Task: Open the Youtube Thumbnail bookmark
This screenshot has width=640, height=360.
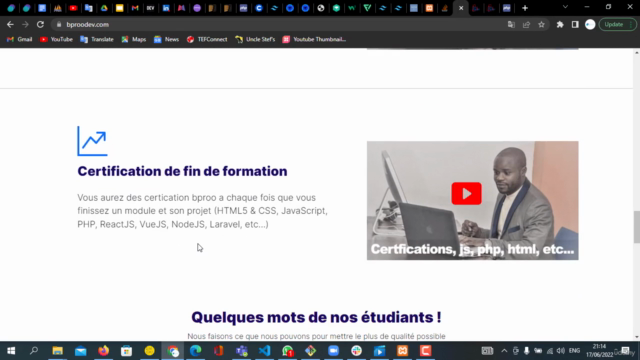Action: tap(314, 39)
